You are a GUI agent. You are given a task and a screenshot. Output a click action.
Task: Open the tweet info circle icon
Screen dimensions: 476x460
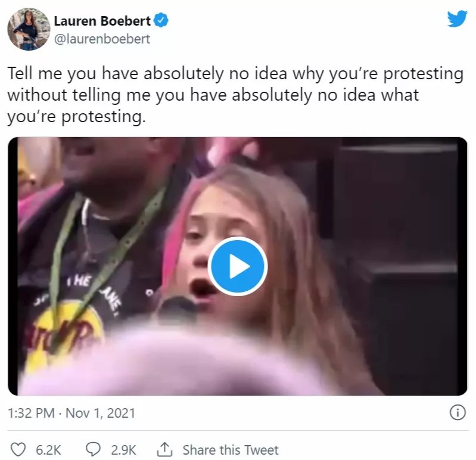[456, 412]
